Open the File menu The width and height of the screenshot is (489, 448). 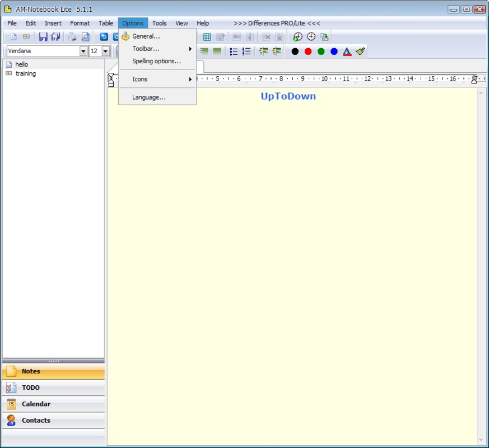(x=12, y=23)
